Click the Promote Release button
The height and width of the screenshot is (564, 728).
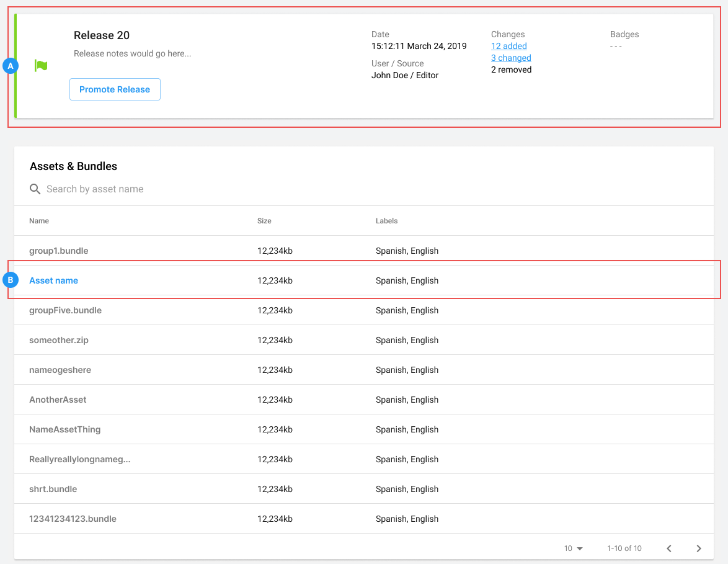click(x=115, y=89)
